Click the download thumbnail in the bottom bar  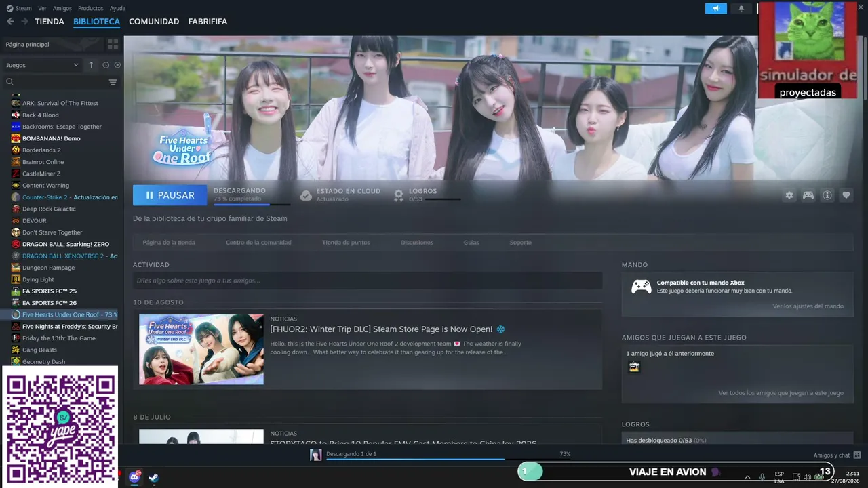tap(316, 455)
